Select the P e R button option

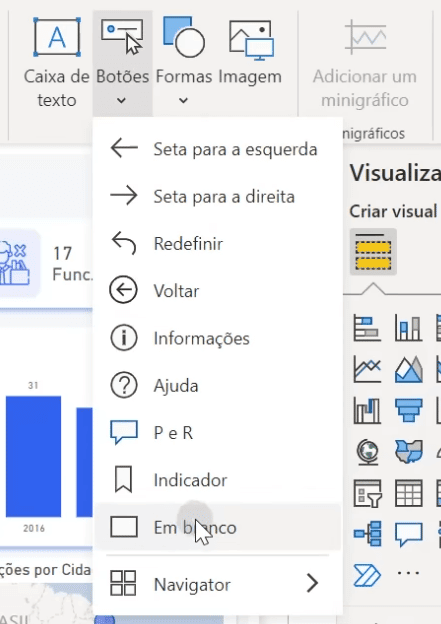[217, 433]
